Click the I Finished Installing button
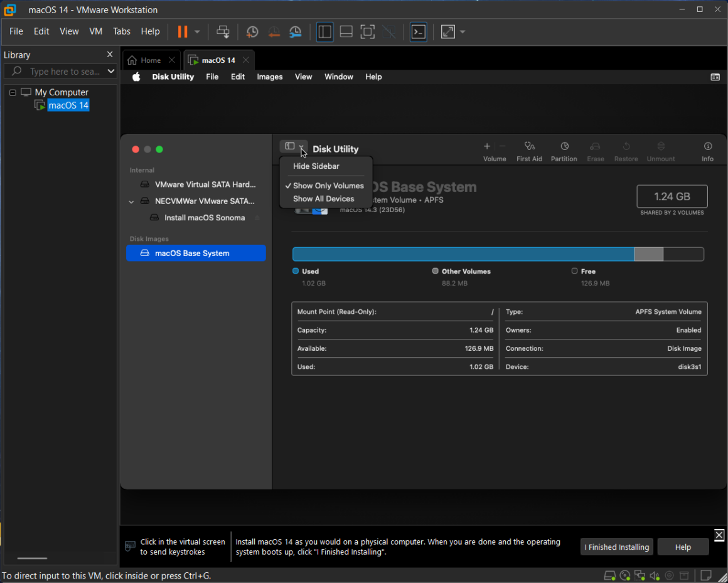This screenshot has width=728, height=583. [x=616, y=547]
